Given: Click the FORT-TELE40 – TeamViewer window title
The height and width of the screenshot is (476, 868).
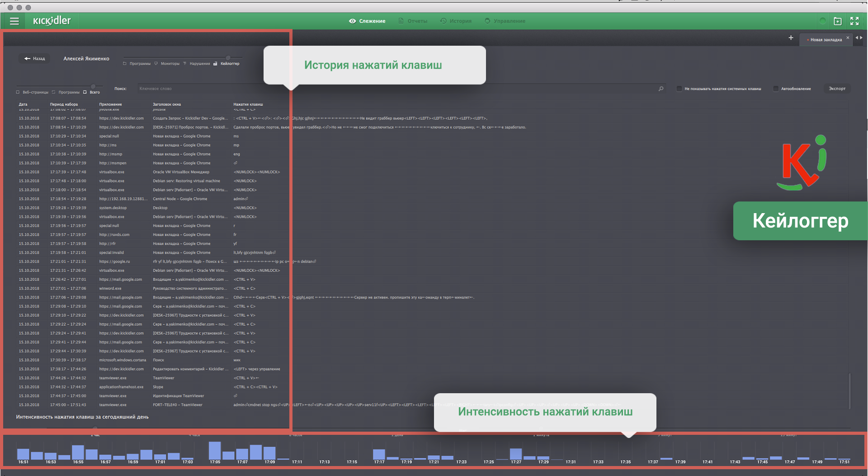Looking at the screenshot, I should [178, 405].
